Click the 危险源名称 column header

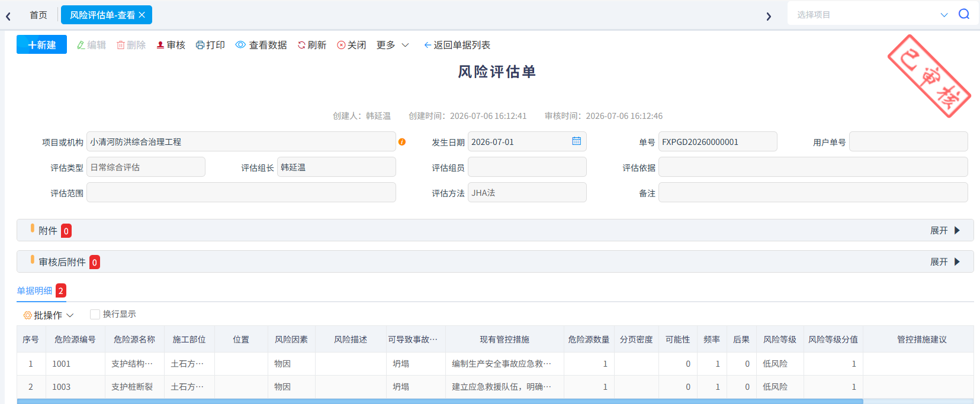click(134, 340)
